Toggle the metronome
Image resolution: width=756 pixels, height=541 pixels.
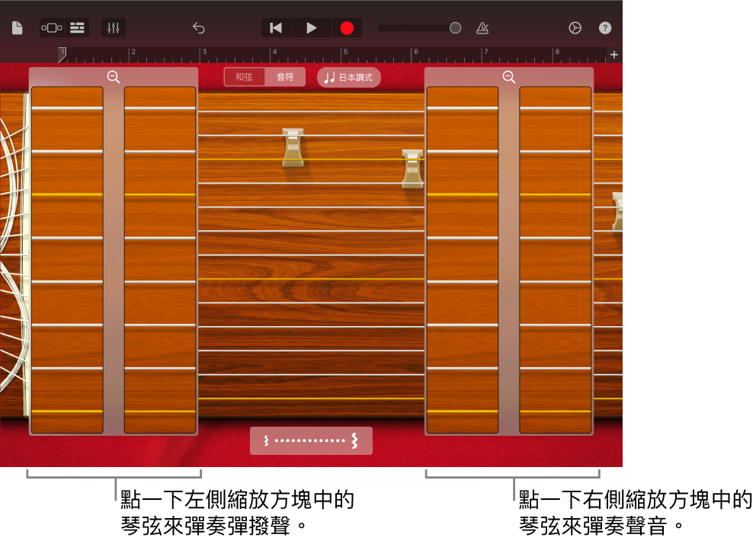(x=482, y=28)
